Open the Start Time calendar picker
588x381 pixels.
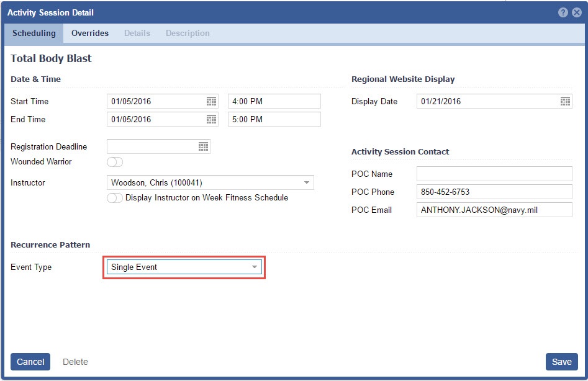coord(211,102)
